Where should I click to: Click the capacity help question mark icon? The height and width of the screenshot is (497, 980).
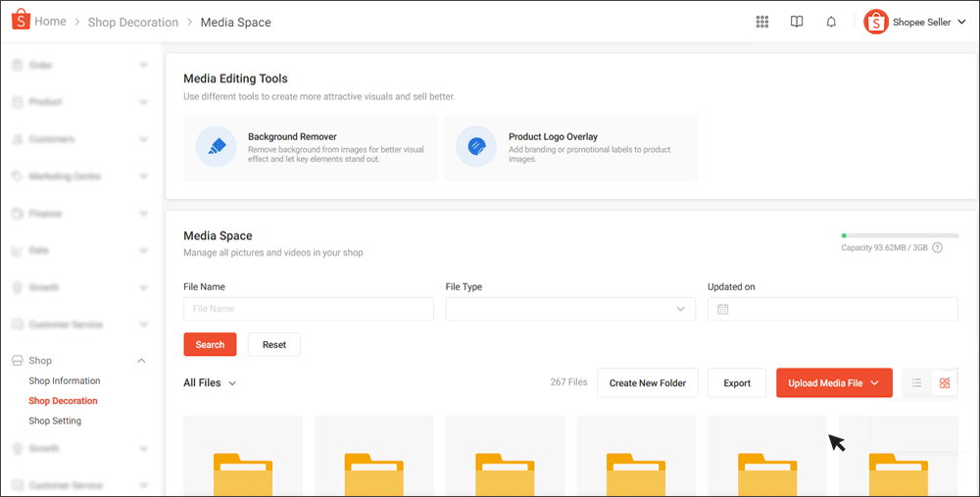coord(937,248)
